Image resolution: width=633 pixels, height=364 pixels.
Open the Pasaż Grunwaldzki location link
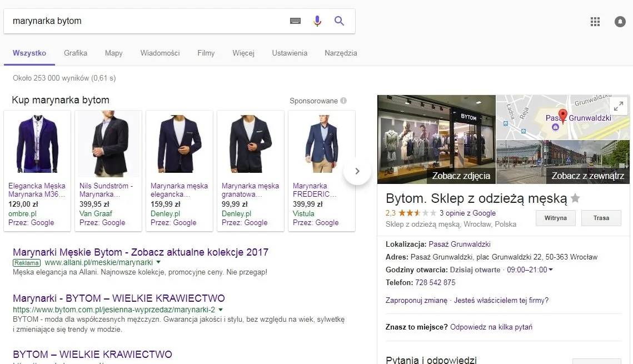coord(460,244)
